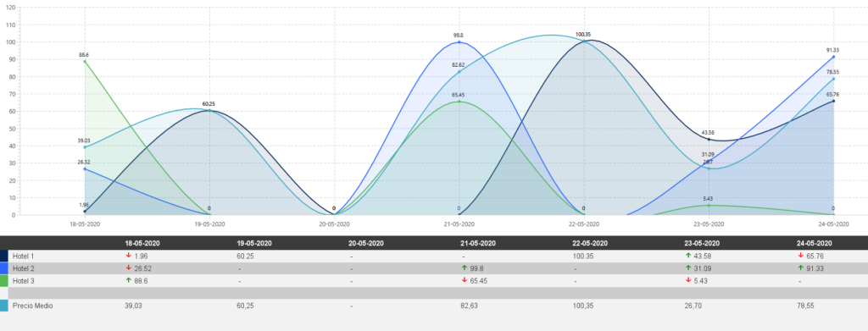Screen dimensions: 868x331
Task: Click the Precio Medio cell 100,35
Action: 583,306
